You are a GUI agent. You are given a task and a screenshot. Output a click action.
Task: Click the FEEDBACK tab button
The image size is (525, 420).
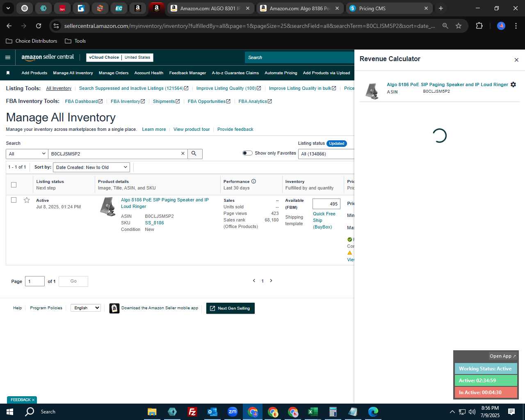[x=22, y=400]
